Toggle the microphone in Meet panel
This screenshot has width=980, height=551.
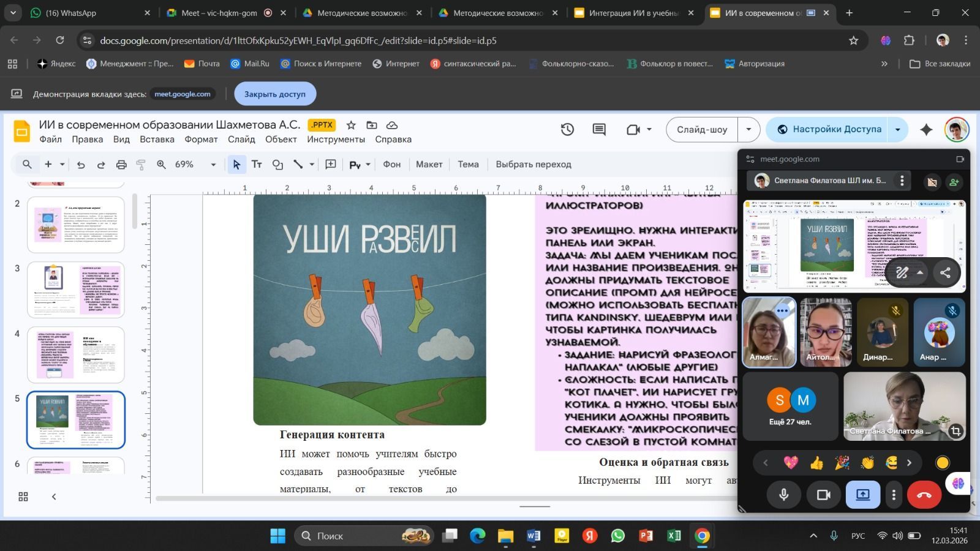[783, 495]
